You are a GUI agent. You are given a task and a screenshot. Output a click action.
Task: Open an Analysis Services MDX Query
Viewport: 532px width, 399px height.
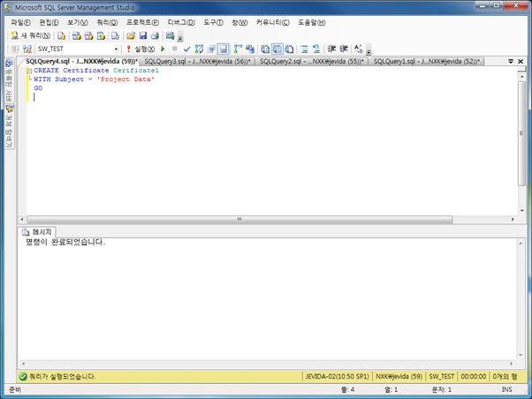point(77,35)
